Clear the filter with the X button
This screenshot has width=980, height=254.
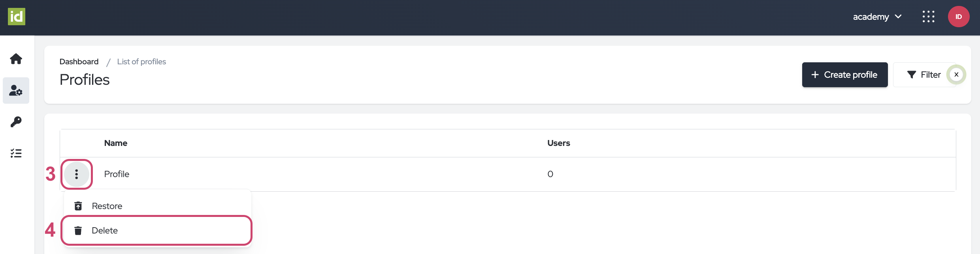point(956,75)
